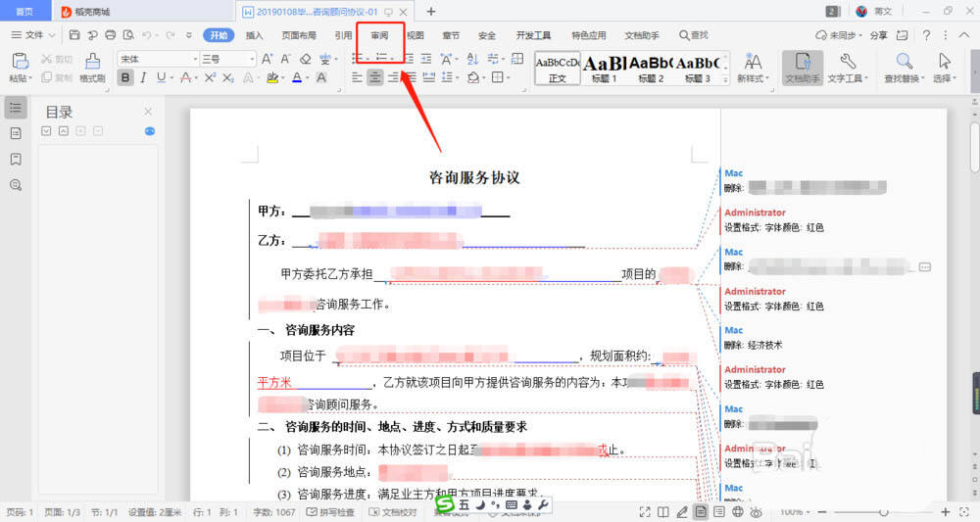Open the highlight color dropdown arrow
The height and width of the screenshot is (522, 980).
[x=283, y=78]
